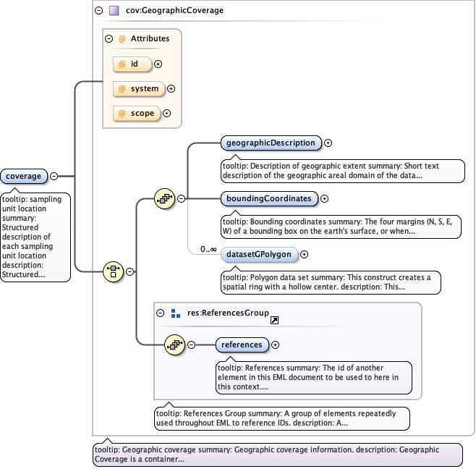Expand the boundingCoordinates element

(324, 198)
